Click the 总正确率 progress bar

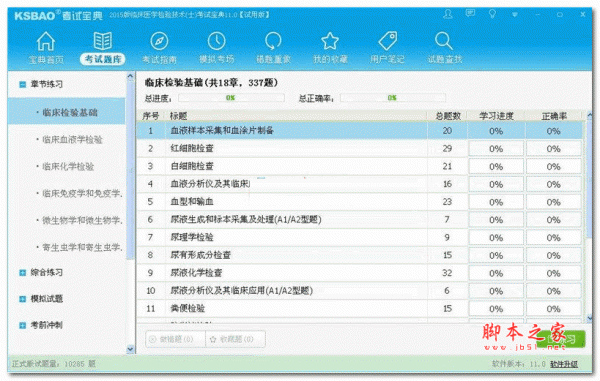click(x=393, y=98)
